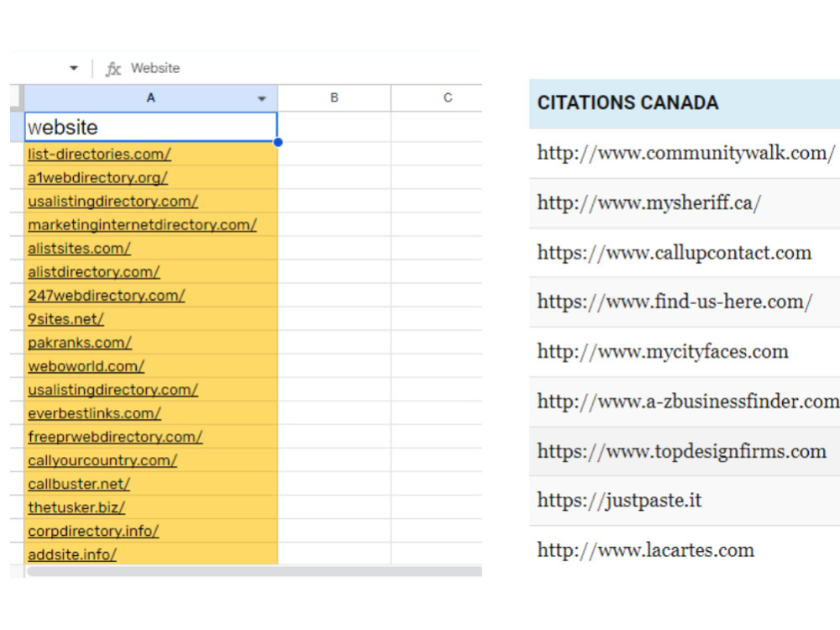Click http://www.lacartes.com entry
The width and height of the screenshot is (840, 630).
click(645, 550)
